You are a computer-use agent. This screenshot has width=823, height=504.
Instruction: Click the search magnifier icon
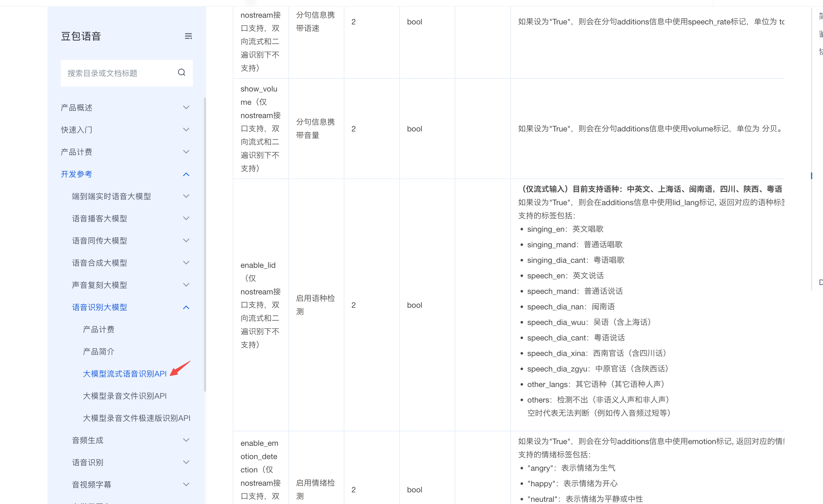[x=181, y=72]
